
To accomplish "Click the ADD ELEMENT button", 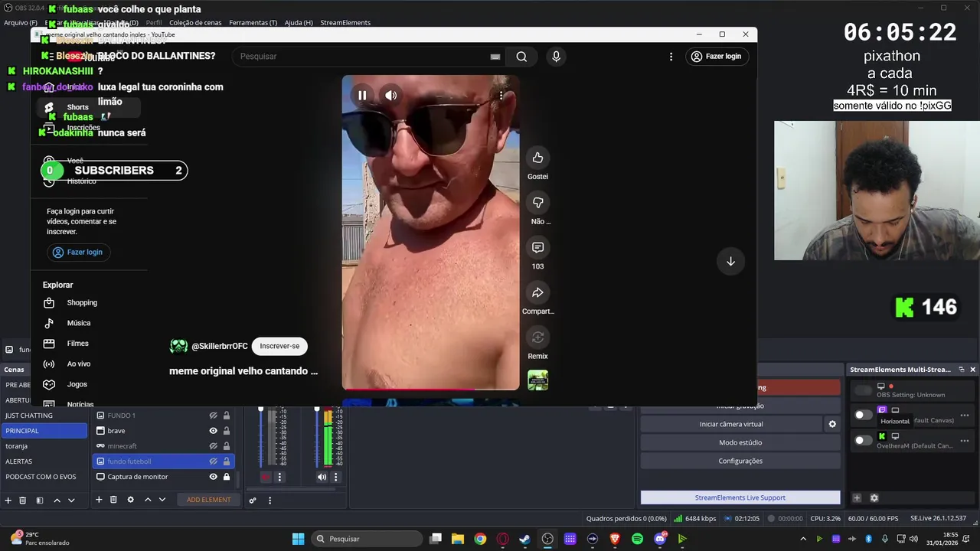I will coord(208,500).
